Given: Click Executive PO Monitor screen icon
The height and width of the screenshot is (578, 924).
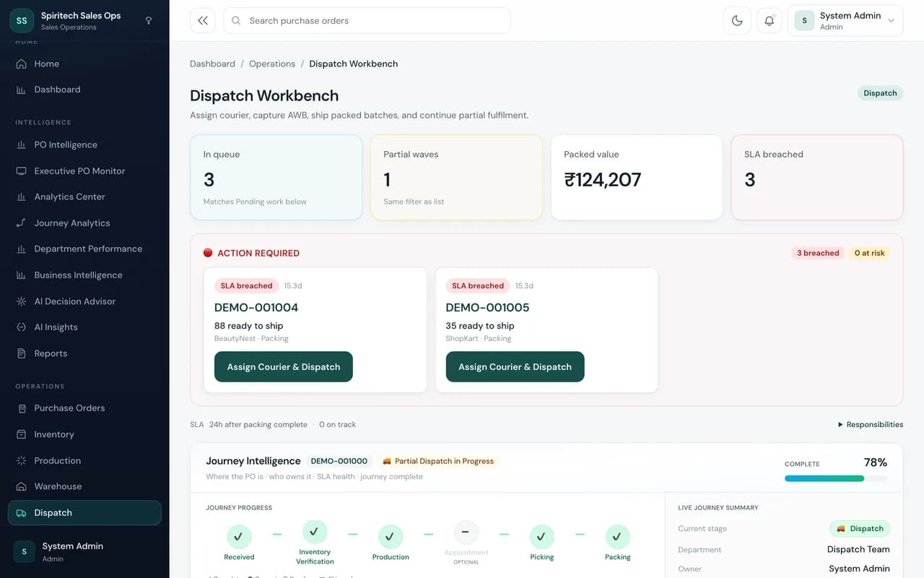Looking at the screenshot, I should coord(21,171).
